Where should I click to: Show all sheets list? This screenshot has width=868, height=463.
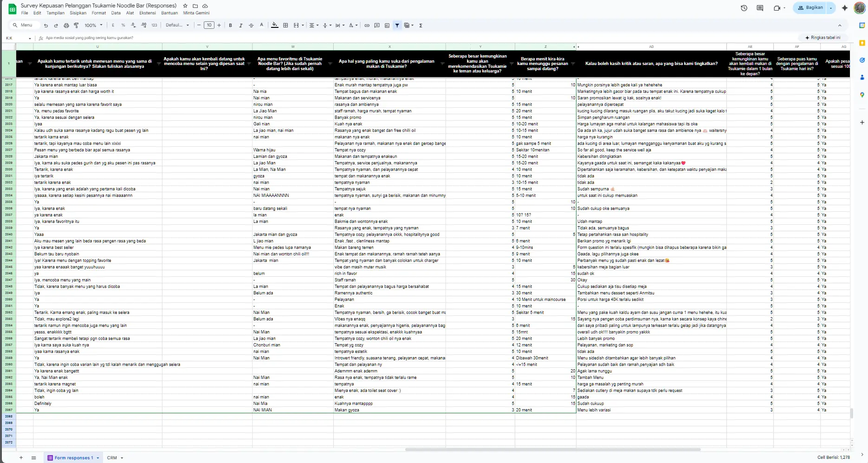[x=33, y=458]
